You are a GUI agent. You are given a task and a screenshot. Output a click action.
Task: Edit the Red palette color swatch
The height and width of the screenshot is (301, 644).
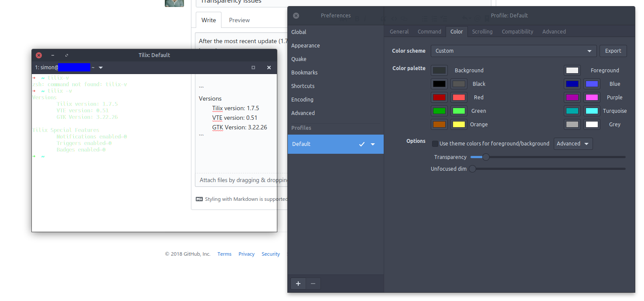tap(439, 97)
